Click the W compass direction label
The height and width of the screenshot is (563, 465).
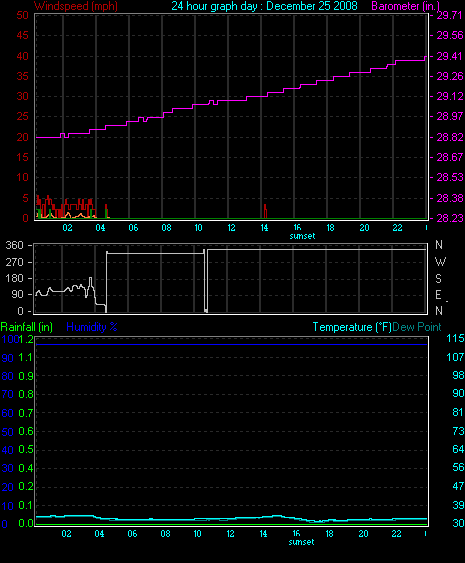point(440,262)
